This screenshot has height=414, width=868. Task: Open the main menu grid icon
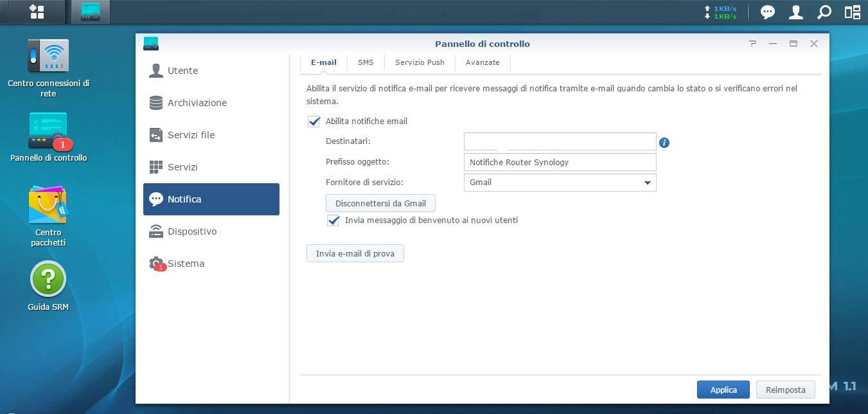tap(37, 12)
